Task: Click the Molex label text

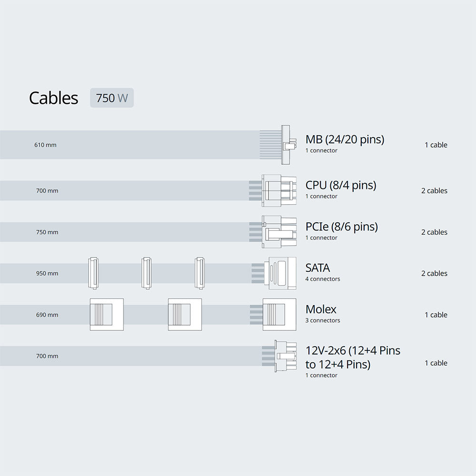Action: tap(321, 309)
